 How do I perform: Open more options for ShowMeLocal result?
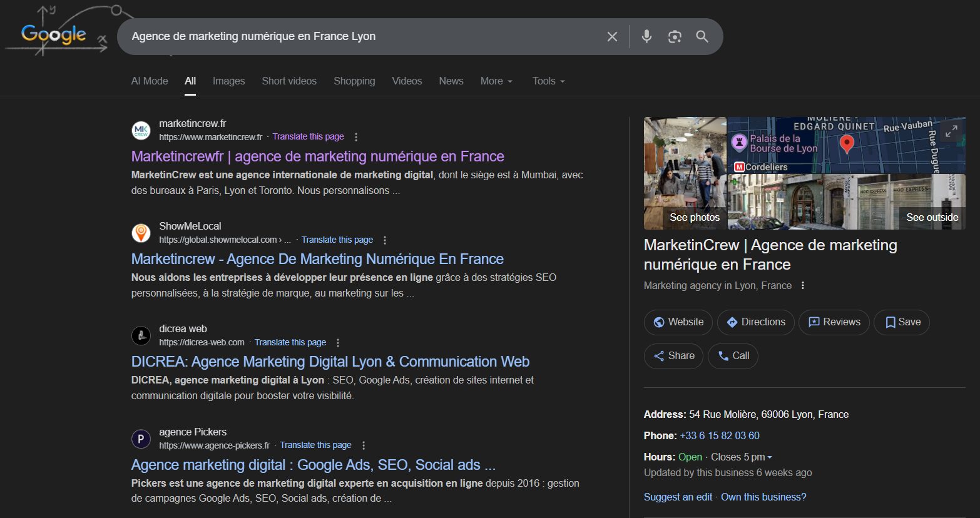point(385,240)
